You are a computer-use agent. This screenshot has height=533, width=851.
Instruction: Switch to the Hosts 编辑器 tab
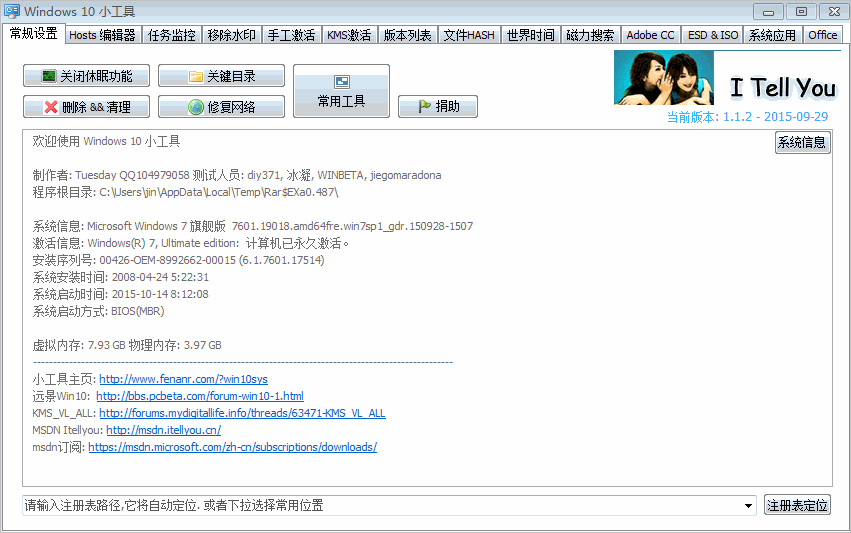pyautogui.click(x=103, y=35)
